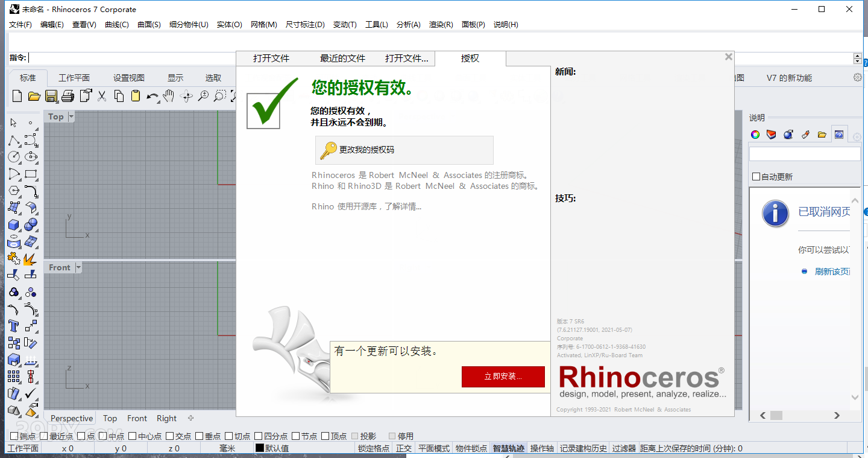Select the box creation tool
The height and width of the screenshot is (458, 868).
click(13, 224)
